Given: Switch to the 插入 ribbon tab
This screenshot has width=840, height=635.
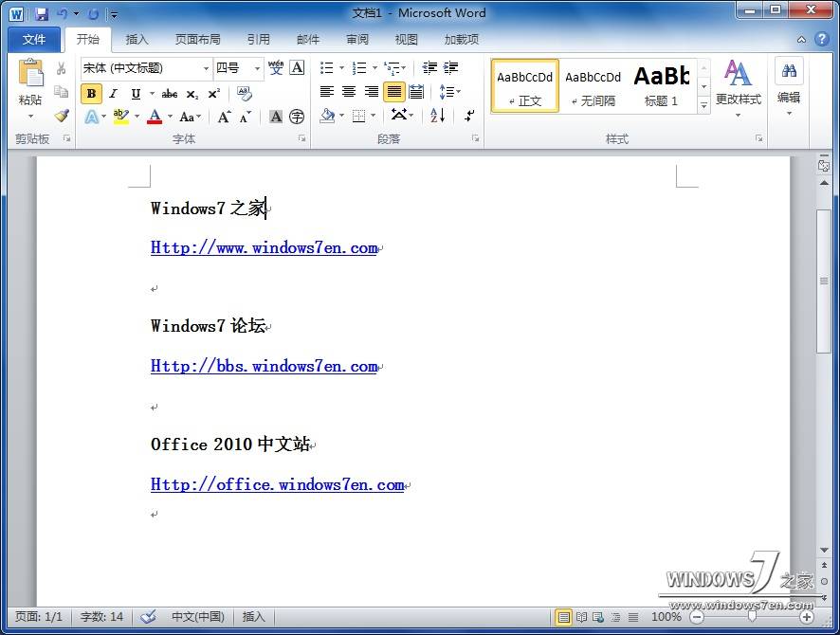Looking at the screenshot, I should click(137, 39).
